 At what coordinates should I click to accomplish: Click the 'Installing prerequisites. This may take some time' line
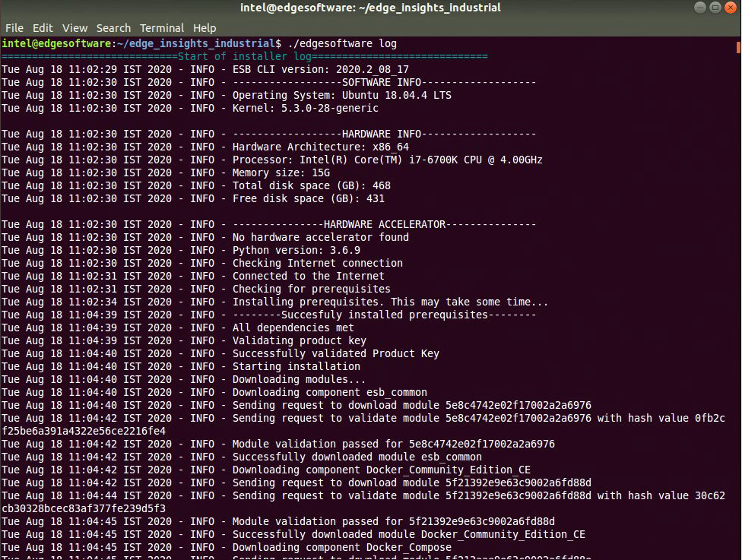[x=274, y=302]
